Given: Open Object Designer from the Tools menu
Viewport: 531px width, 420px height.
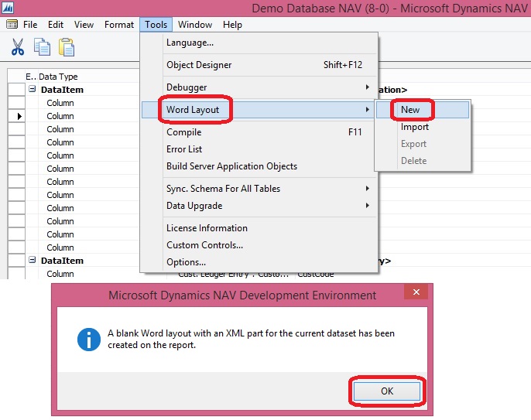Looking at the screenshot, I should pos(199,65).
